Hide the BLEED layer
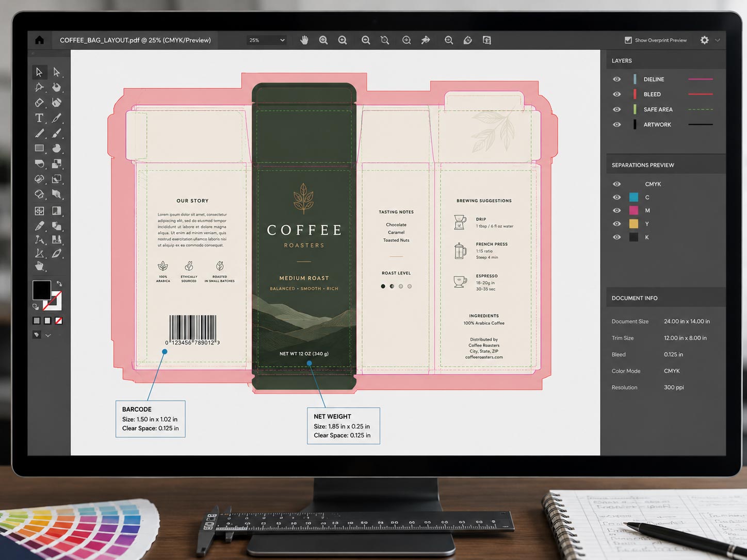This screenshot has width=747, height=560. click(x=616, y=94)
